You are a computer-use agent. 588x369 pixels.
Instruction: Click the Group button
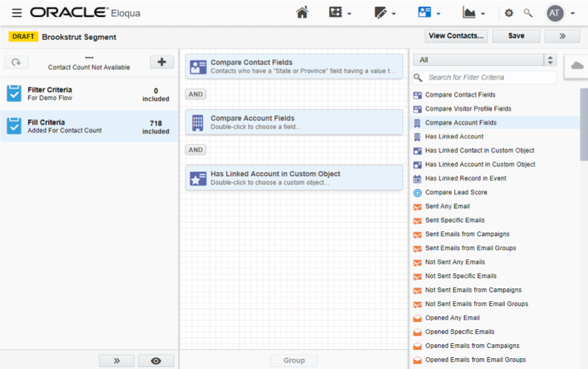tap(294, 360)
